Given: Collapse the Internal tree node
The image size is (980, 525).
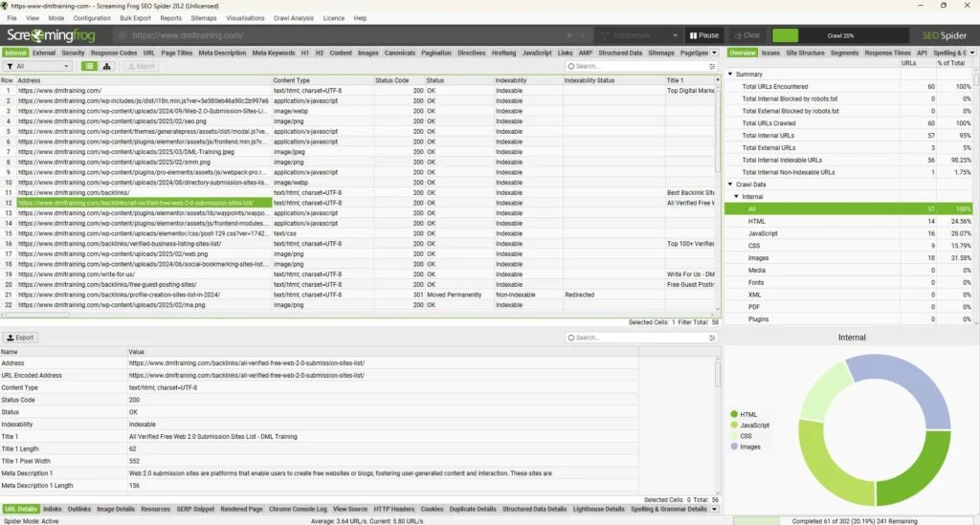Looking at the screenshot, I should (x=736, y=197).
